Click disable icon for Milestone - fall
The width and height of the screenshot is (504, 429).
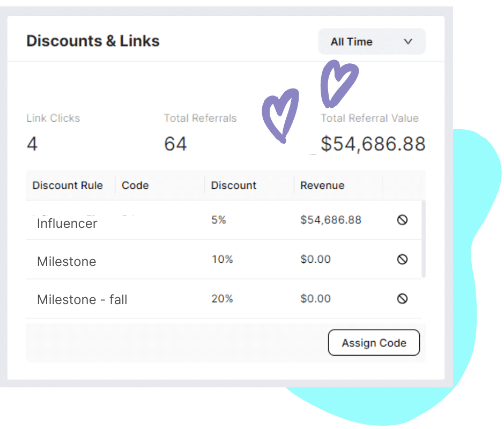(x=402, y=299)
